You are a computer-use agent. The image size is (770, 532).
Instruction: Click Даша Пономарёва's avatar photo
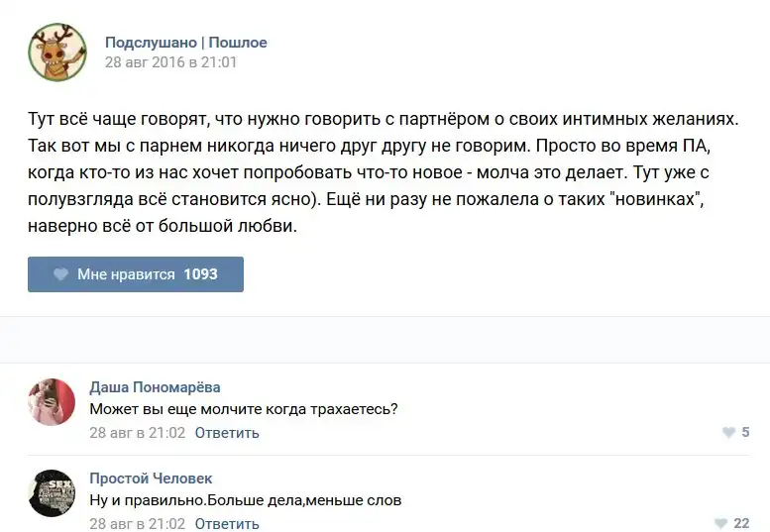coord(53,402)
